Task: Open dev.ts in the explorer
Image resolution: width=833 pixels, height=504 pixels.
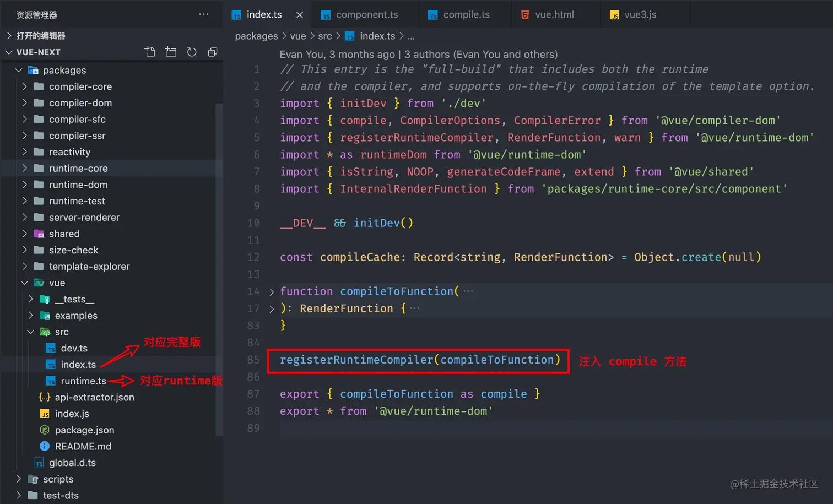Action: click(74, 348)
